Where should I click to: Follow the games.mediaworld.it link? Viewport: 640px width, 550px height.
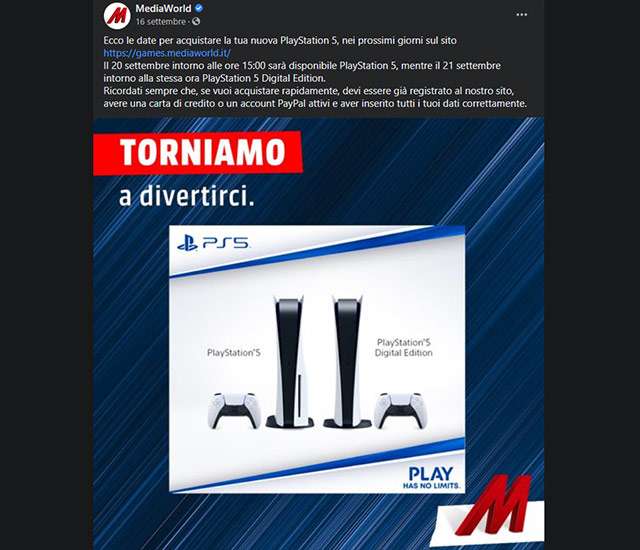pyautogui.click(x=167, y=53)
